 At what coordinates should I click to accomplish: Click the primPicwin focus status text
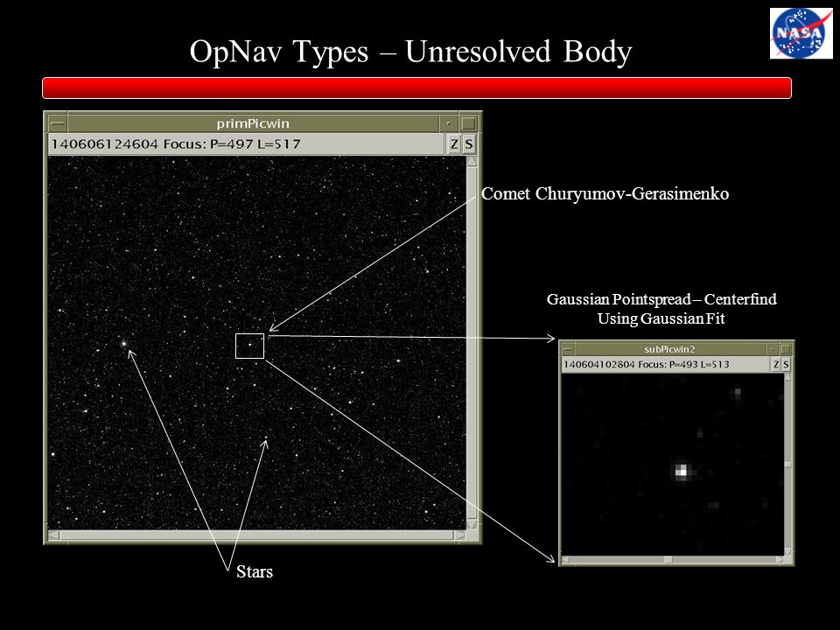(x=176, y=144)
